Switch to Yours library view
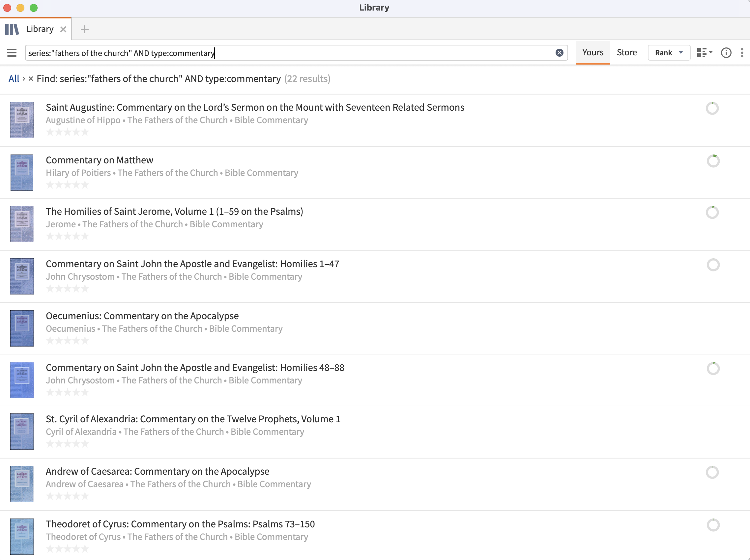This screenshot has width=750, height=560. pyautogui.click(x=593, y=53)
